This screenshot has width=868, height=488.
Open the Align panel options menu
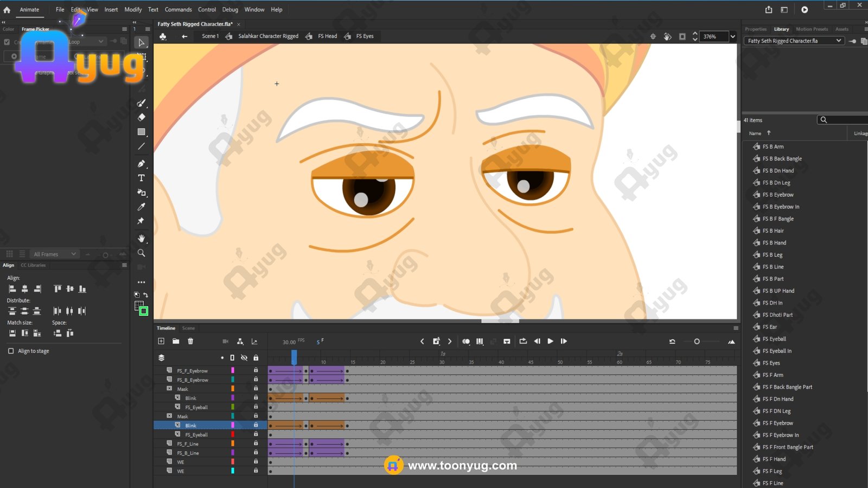[x=124, y=265]
